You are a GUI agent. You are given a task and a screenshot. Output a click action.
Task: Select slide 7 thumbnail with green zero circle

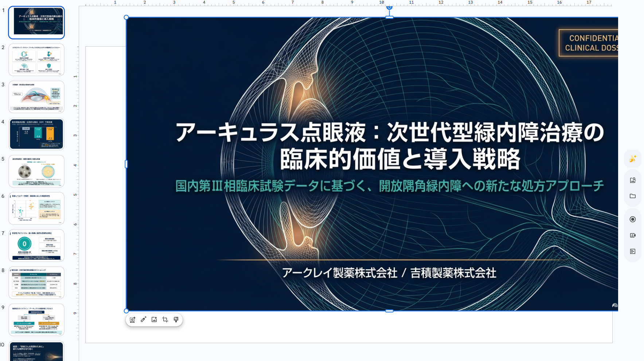tap(36, 246)
